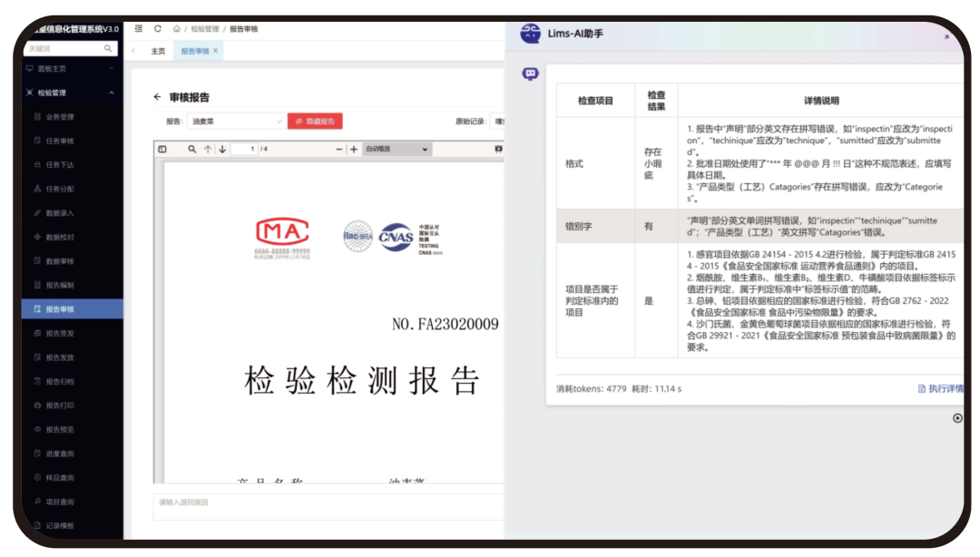Click the 执行详情 link
This screenshot has width=980, height=557.
[939, 388]
